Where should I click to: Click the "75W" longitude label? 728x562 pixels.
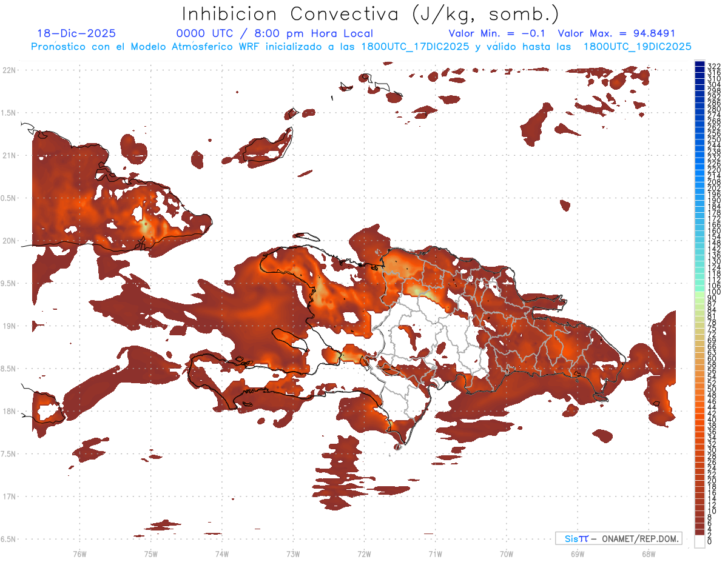pos(150,553)
